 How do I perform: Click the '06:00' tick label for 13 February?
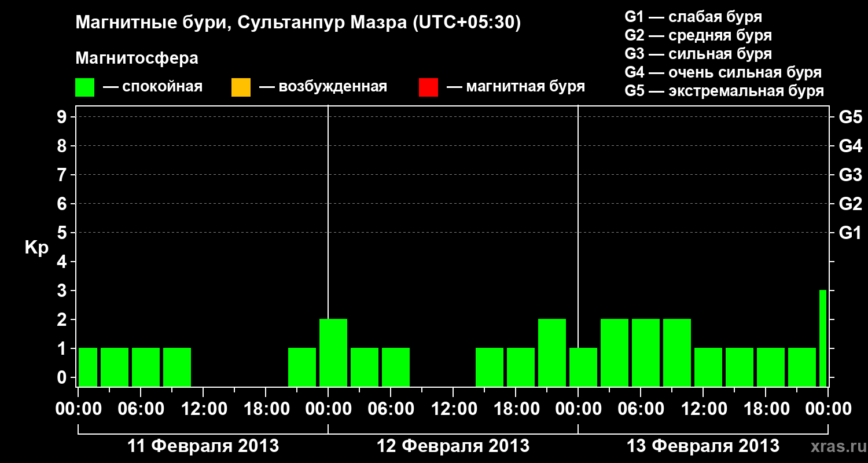click(x=641, y=409)
